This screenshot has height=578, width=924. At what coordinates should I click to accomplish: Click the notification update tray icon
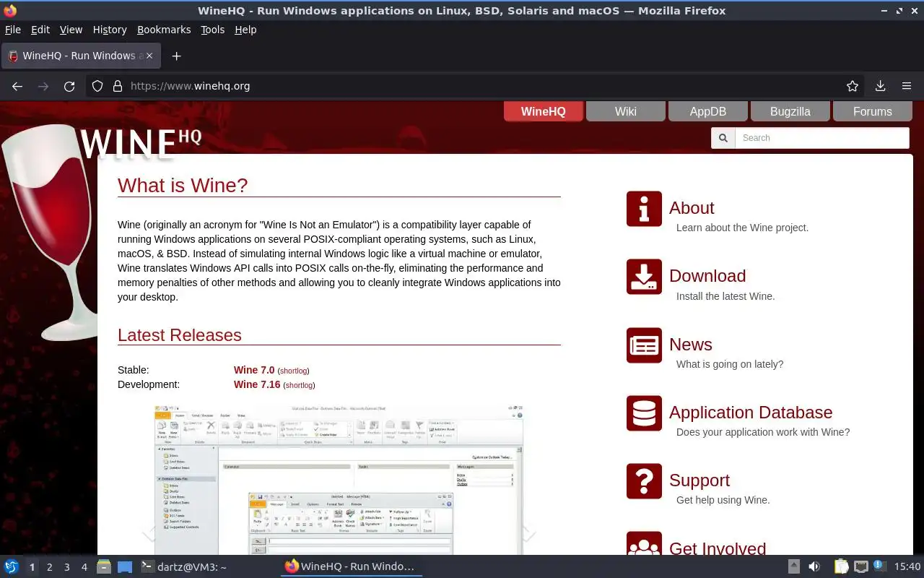pyautogui.click(x=879, y=566)
